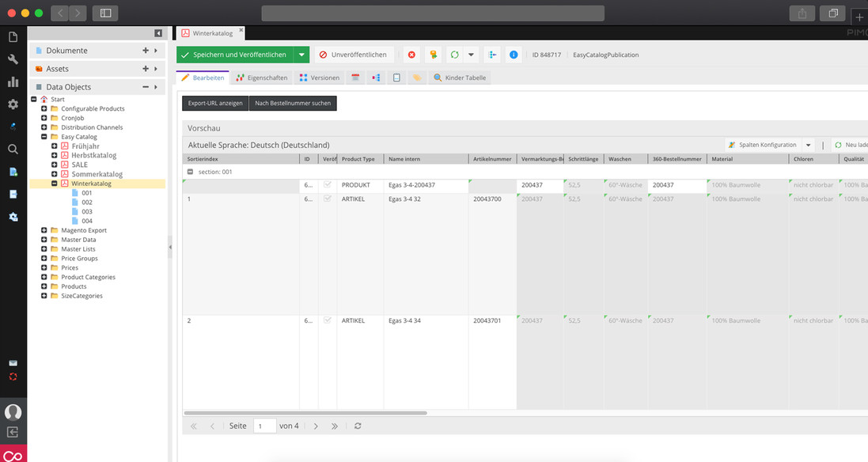Collapse the section: 001 group
The height and width of the screenshot is (462, 868).
click(x=190, y=171)
